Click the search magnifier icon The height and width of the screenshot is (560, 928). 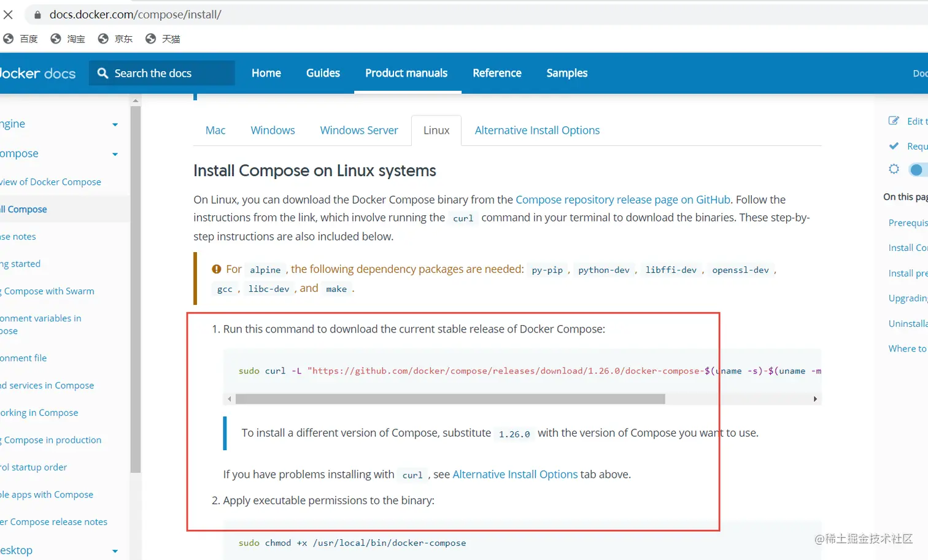103,73
